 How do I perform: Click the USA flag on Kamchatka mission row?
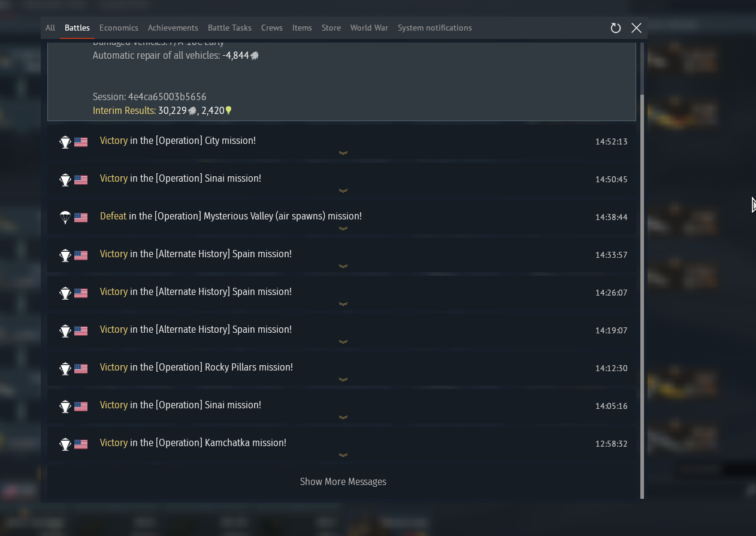coord(81,444)
